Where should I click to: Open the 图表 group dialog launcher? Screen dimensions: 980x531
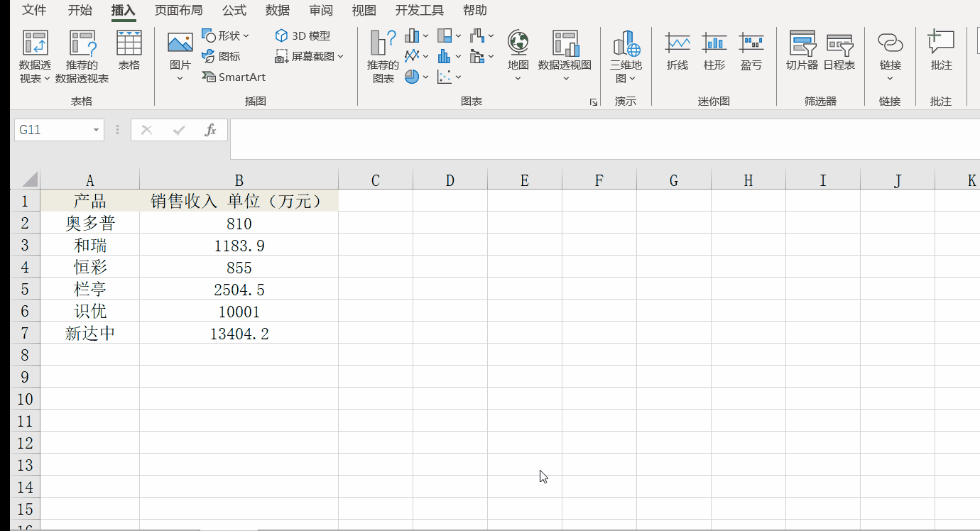pos(593,102)
